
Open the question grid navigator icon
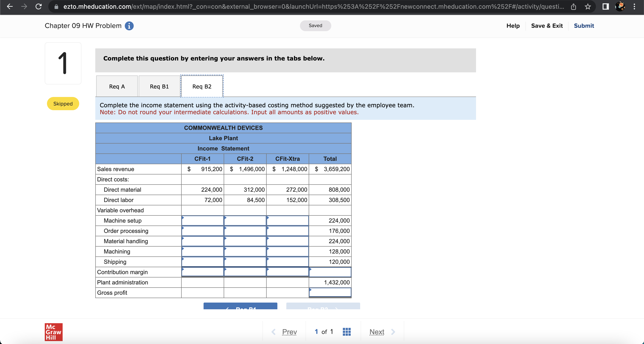346,332
